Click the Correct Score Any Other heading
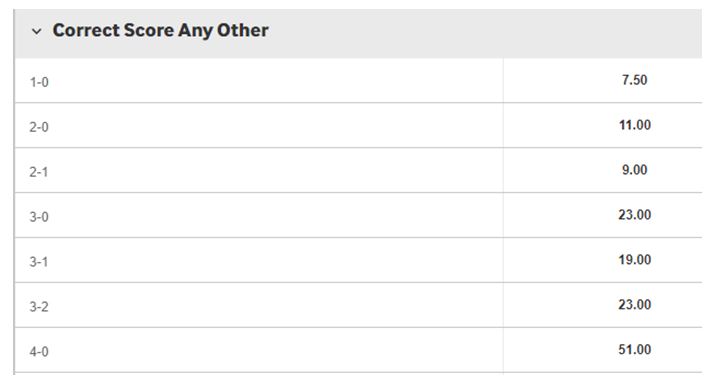This screenshot has width=711, height=377. [161, 30]
